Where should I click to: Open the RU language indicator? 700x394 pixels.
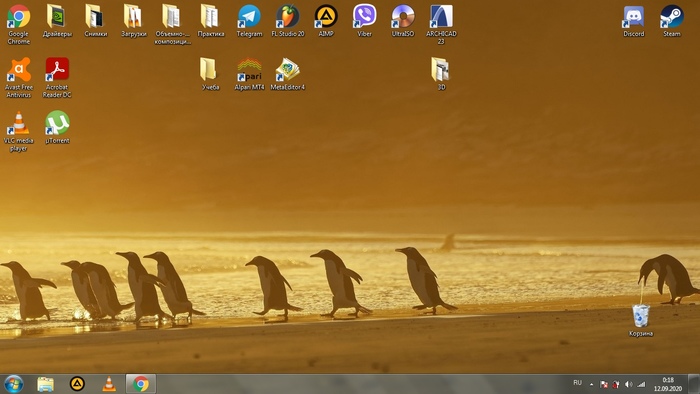[x=577, y=383]
